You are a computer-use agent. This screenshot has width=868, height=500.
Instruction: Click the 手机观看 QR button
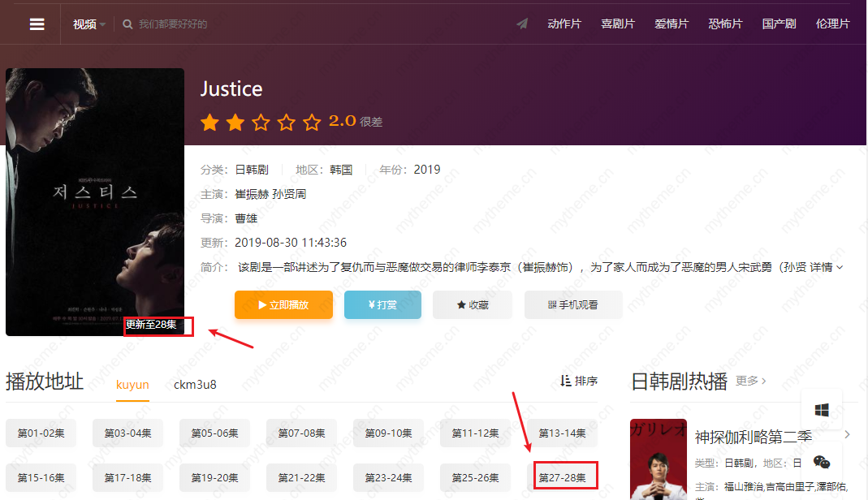click(x=573, y=305)
